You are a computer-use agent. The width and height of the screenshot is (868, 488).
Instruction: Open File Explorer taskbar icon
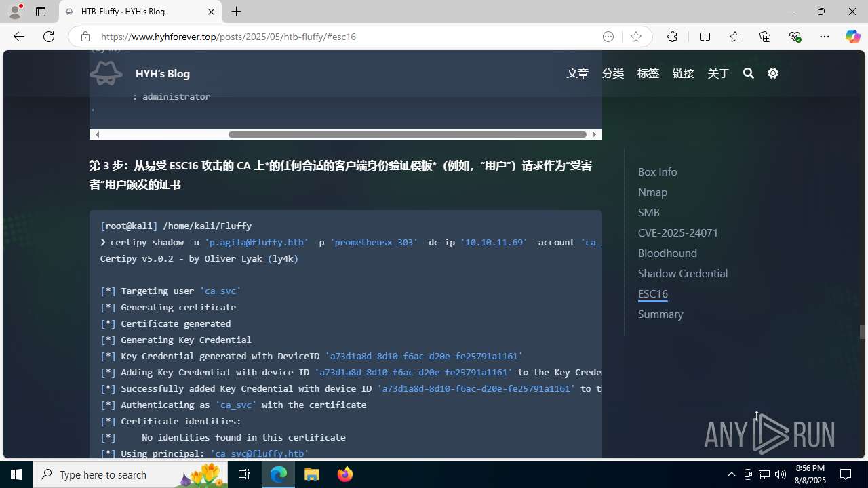(x=312, y=474)
